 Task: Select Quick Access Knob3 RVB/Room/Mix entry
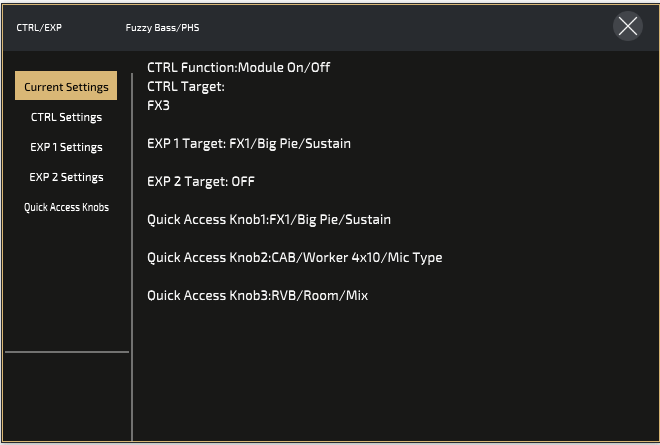tap(257, 295)
